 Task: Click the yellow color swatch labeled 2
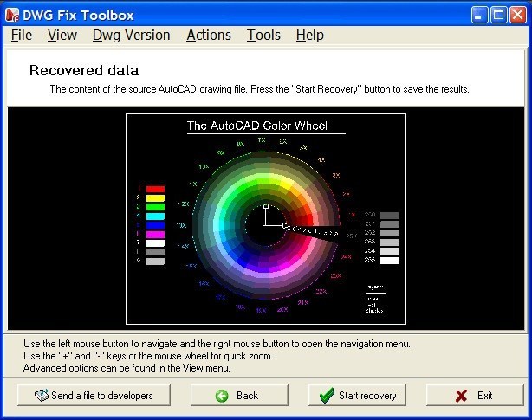[x=155, y=198]
